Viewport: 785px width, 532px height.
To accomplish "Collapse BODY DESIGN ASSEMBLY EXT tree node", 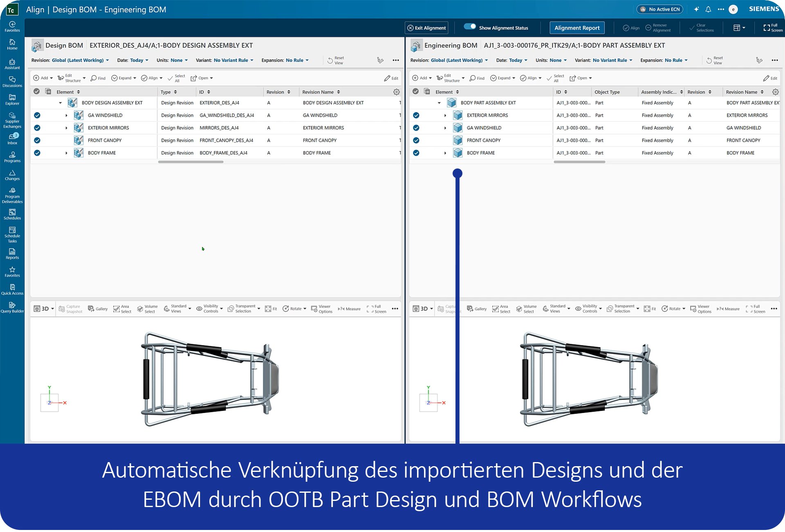I will click(61, 103).
